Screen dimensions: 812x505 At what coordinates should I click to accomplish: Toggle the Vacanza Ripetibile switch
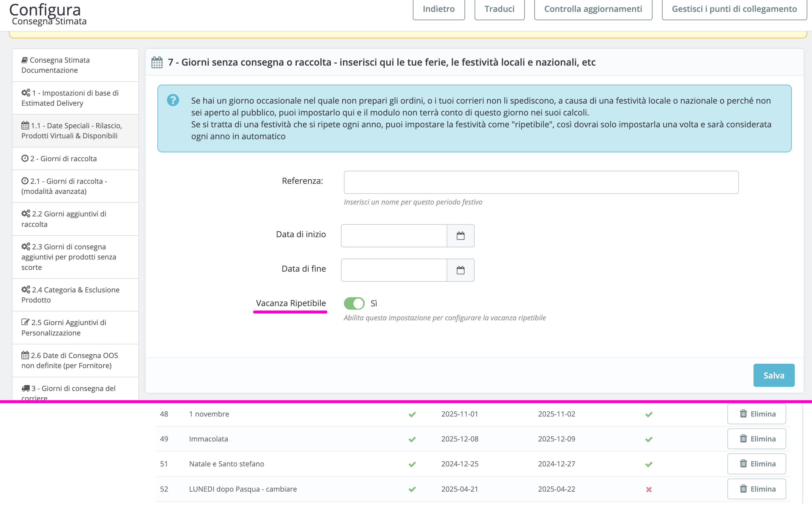[x=354, y=303]
